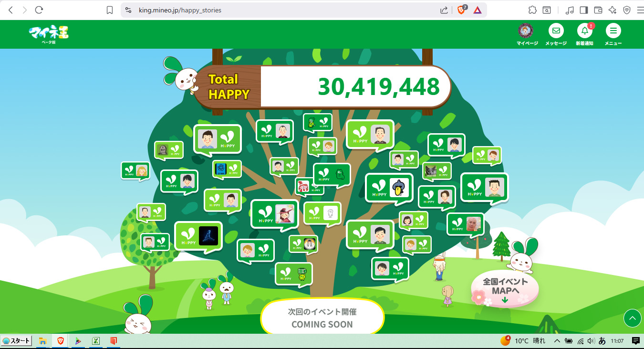The height and width of the screenshot is (349, 644).
Task: Click the multicolored triangle taskbar icon
Action: coord(78,341)
